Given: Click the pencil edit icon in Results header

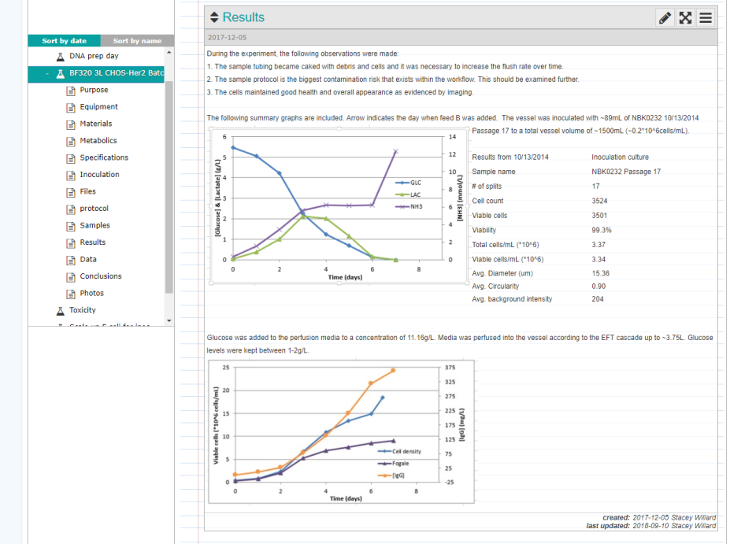Looking at the screenshot, I should coord(665,18).
